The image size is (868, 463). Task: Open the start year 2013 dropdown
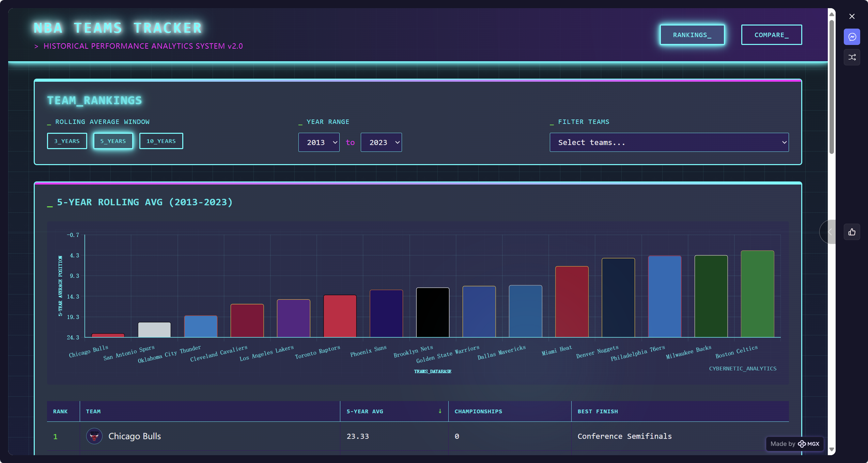click(319, 142)
